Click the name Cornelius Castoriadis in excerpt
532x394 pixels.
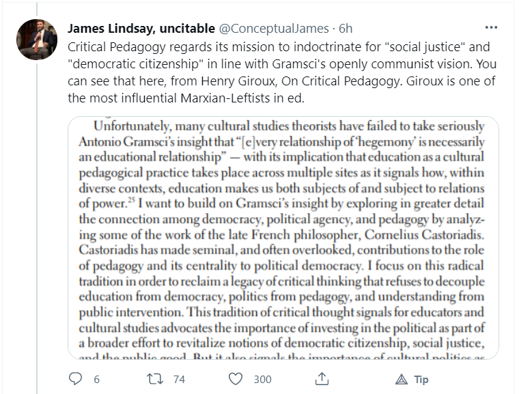click(426, 233)
